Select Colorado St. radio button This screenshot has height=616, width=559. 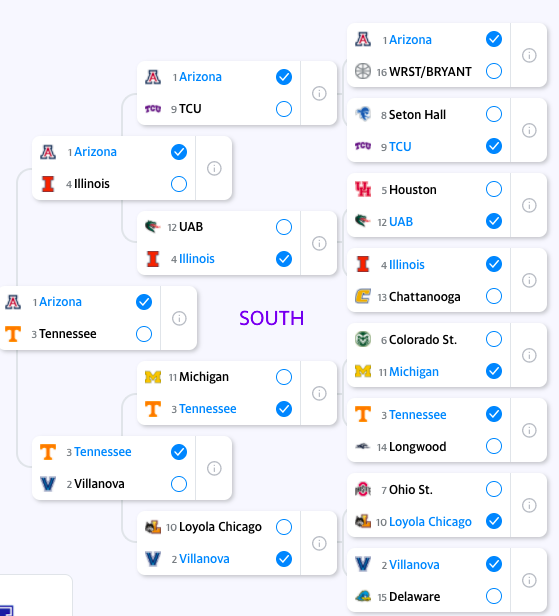tap(494, 339)
